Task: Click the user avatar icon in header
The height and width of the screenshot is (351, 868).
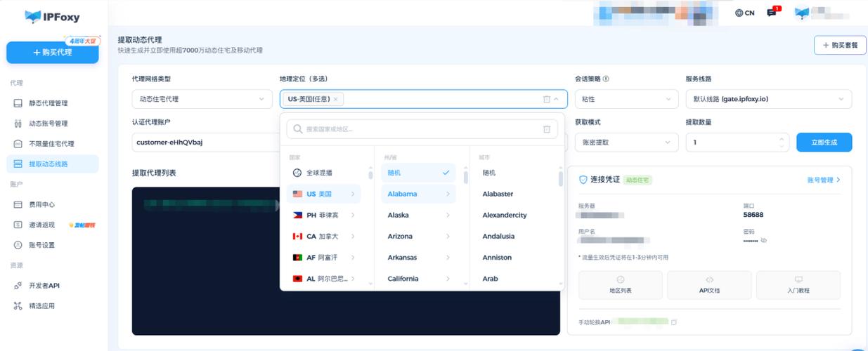Action: 802,13
